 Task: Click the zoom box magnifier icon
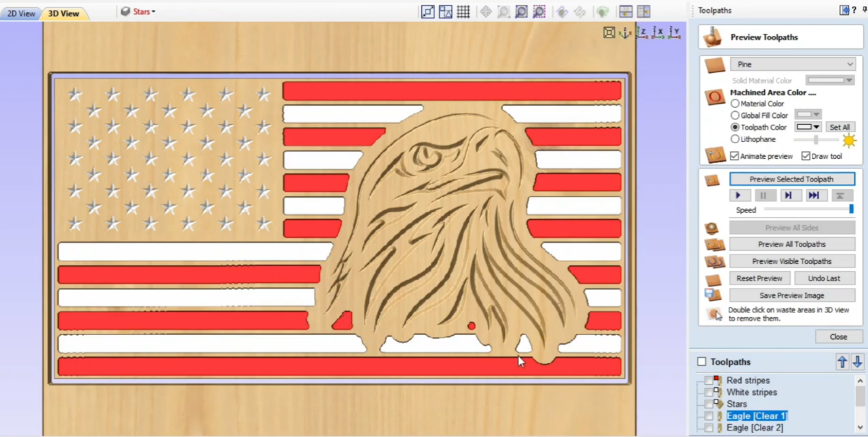504,12
